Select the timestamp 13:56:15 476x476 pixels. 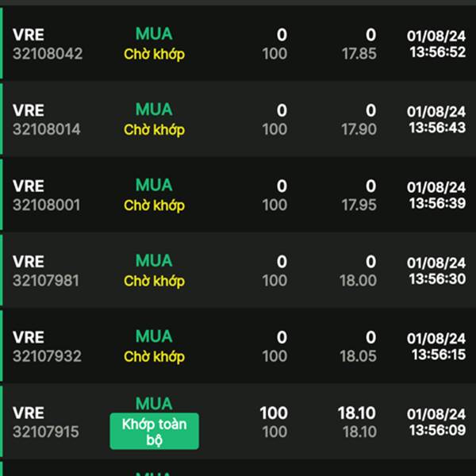pyautogui.click(x=436, y=355)
